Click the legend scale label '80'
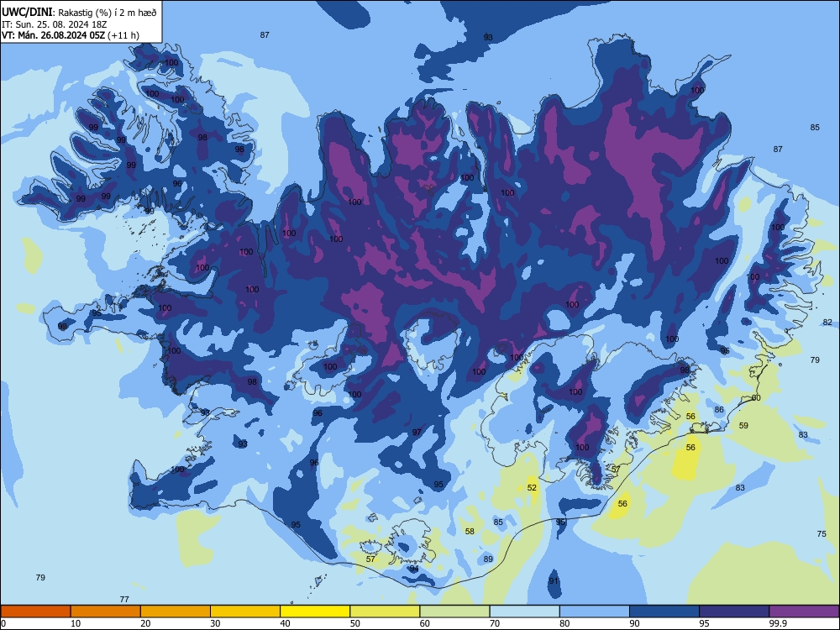Image resolution: width=840 pixels, height=630 pixels. coord(564,623)
